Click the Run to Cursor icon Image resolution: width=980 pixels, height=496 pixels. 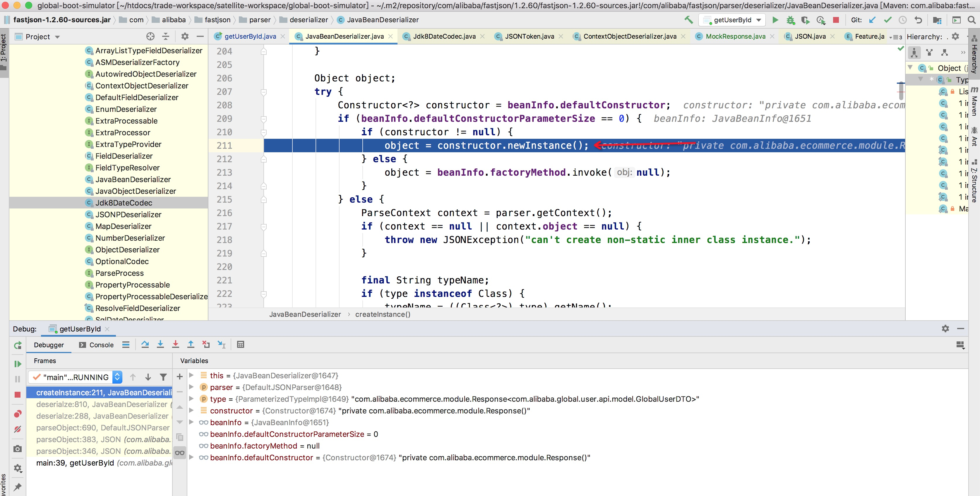coord(221,345)
